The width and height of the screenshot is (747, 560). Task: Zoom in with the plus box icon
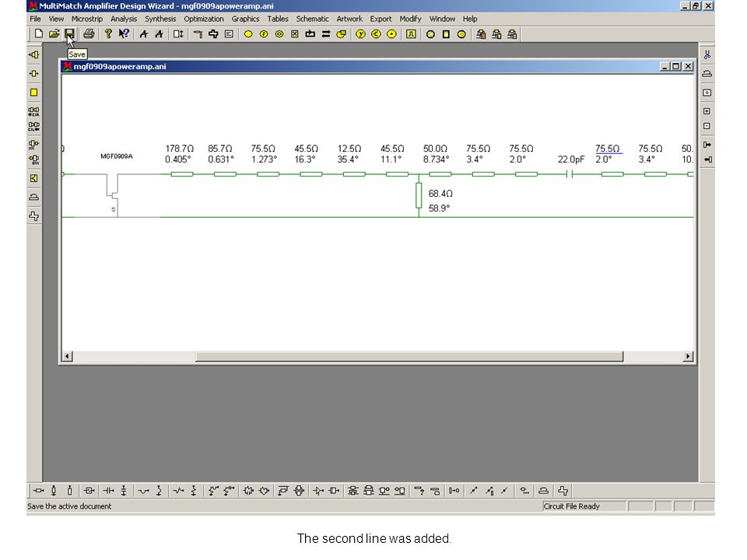tap(707, 111)
